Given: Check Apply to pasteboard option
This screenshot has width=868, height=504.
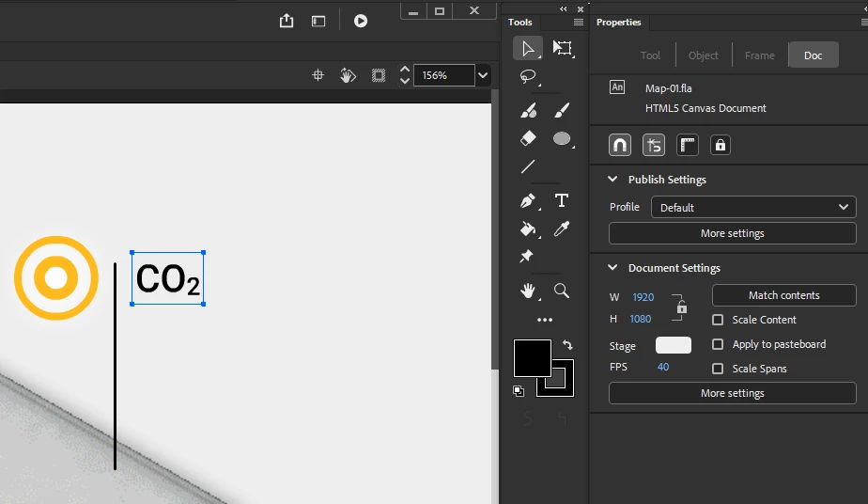Looking at the screenshot, I should point(718,344).
